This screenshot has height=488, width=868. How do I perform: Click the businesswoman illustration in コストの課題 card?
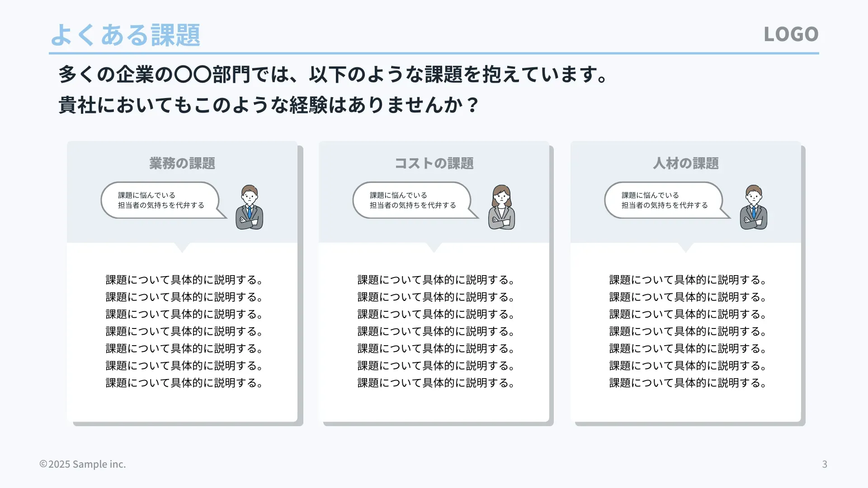(501, 207)
